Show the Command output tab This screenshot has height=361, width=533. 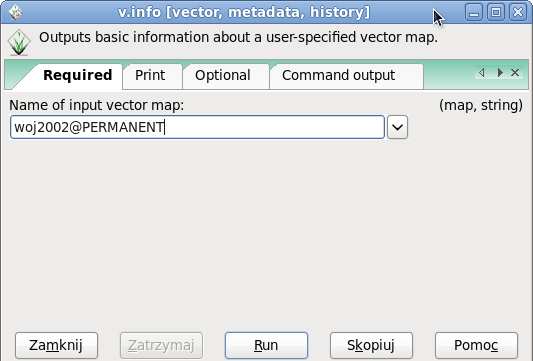[339, 75]
